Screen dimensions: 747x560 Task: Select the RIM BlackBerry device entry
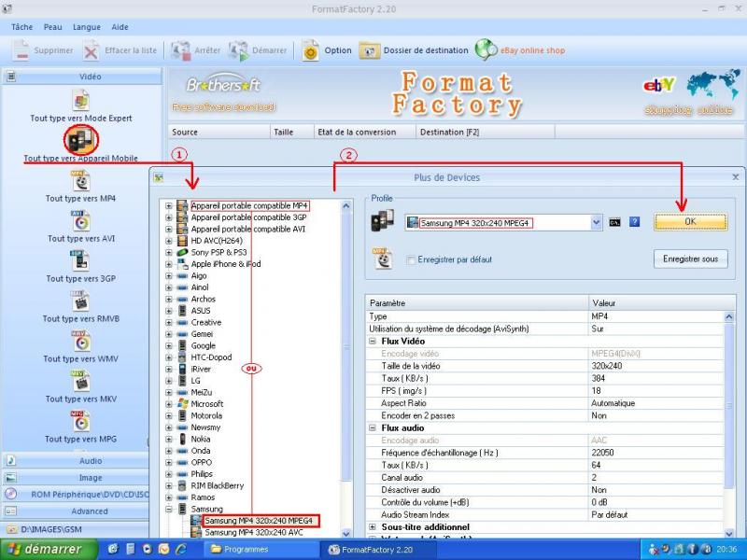click(218, 485)
